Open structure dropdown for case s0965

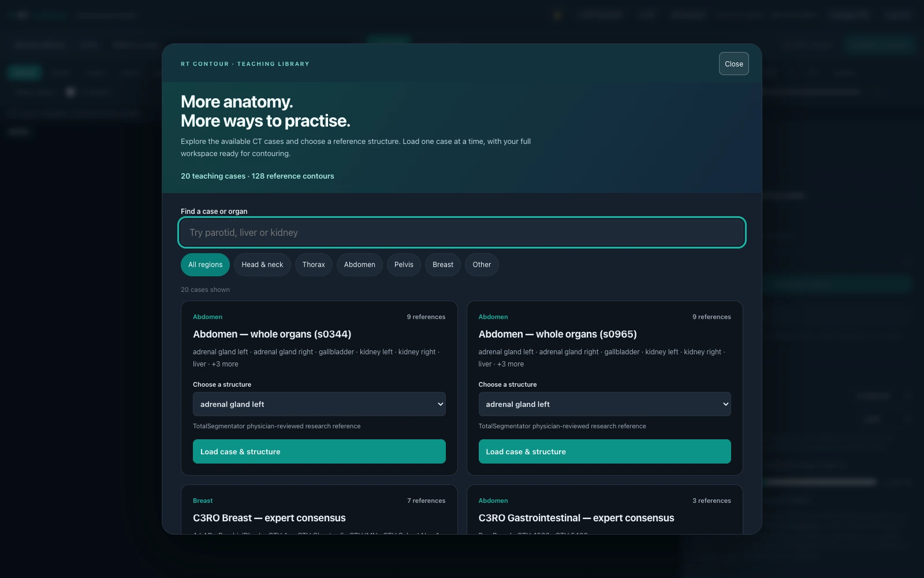click(x=605, y=404)
